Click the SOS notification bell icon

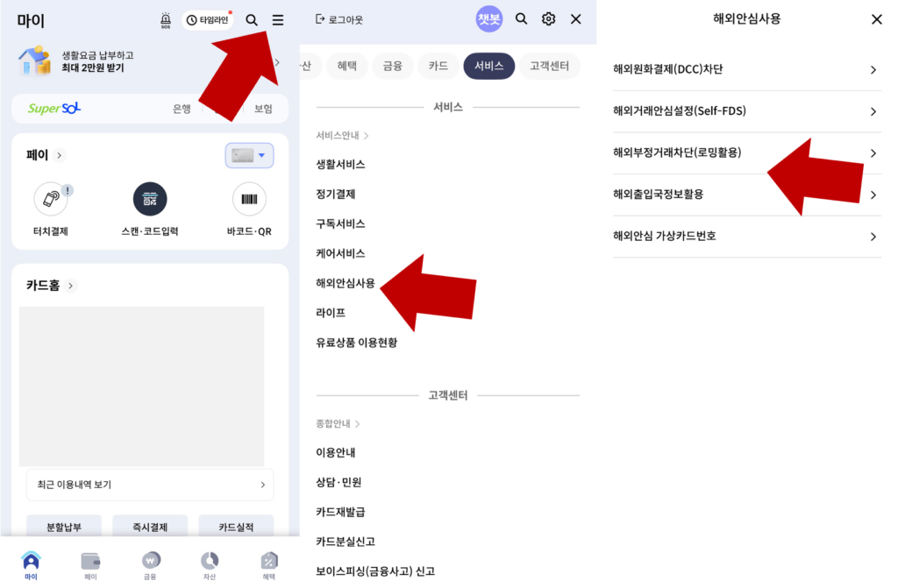pyautogui.click(x=163, y=18)
